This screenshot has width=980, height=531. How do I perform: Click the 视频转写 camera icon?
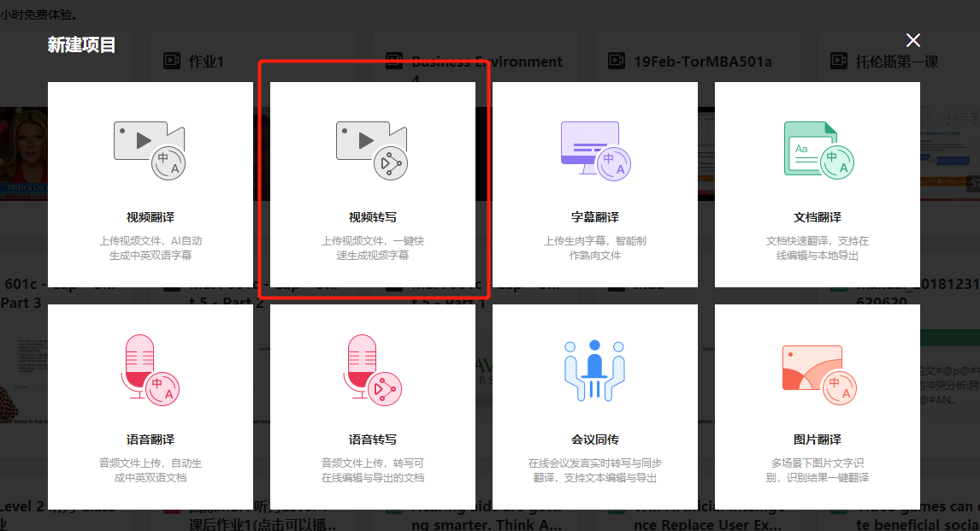[372, 150]
